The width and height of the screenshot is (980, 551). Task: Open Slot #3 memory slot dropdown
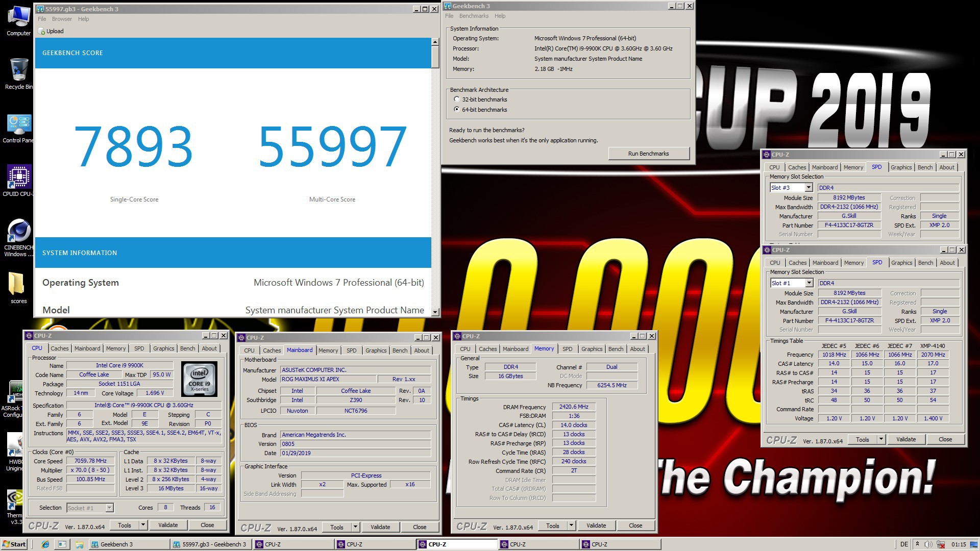tap(808, 188)
